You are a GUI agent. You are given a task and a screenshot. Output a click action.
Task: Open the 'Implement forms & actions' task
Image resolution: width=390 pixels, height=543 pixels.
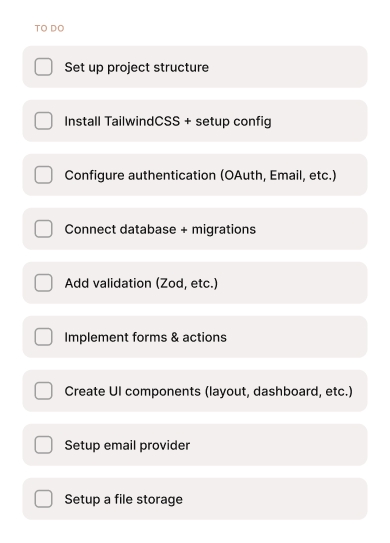pos(145,337)
